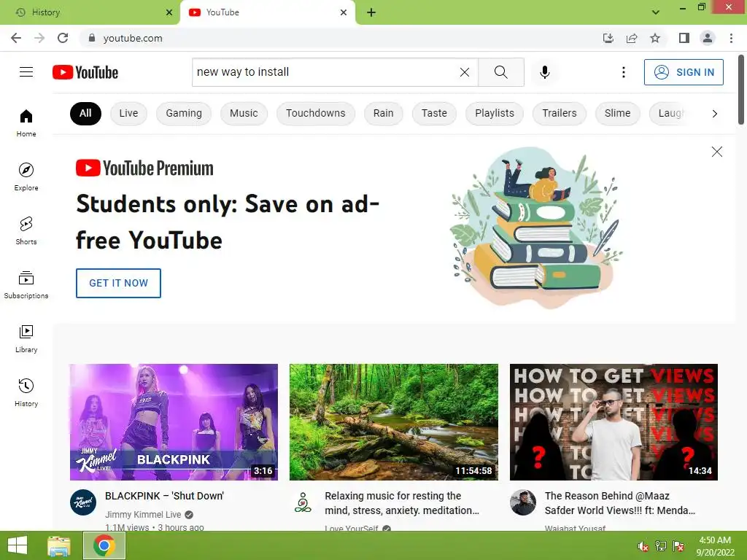The height and width of the screenshot is (560, 747).
Task: Open Library in sidebar
Action: click(26, 338)
